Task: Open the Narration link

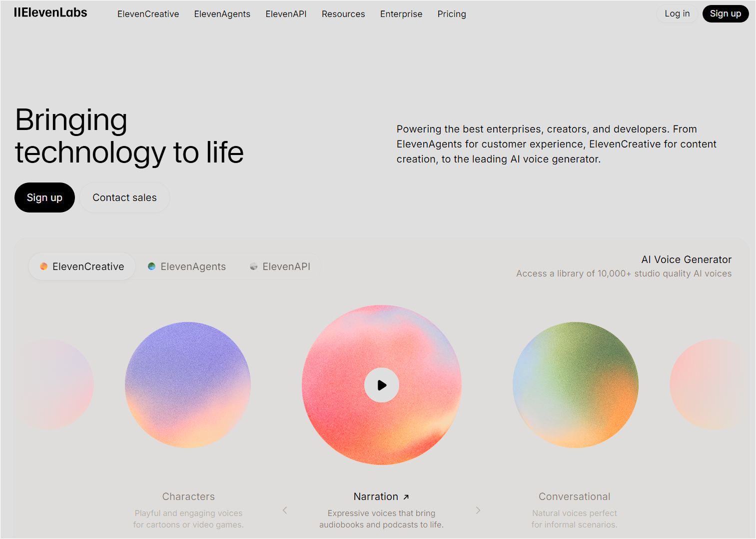Action: click(381, 496)
